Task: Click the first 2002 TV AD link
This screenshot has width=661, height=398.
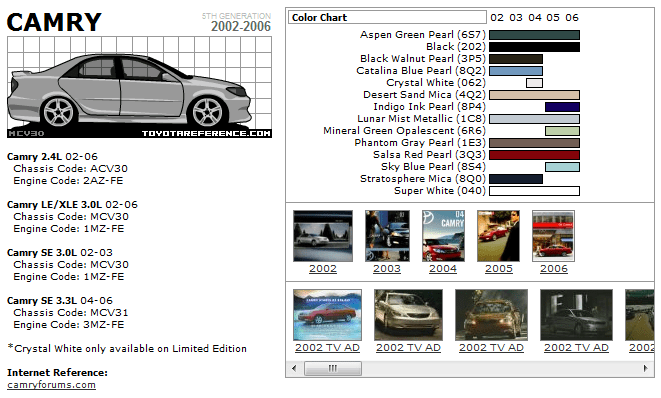Action: (328, 347)
